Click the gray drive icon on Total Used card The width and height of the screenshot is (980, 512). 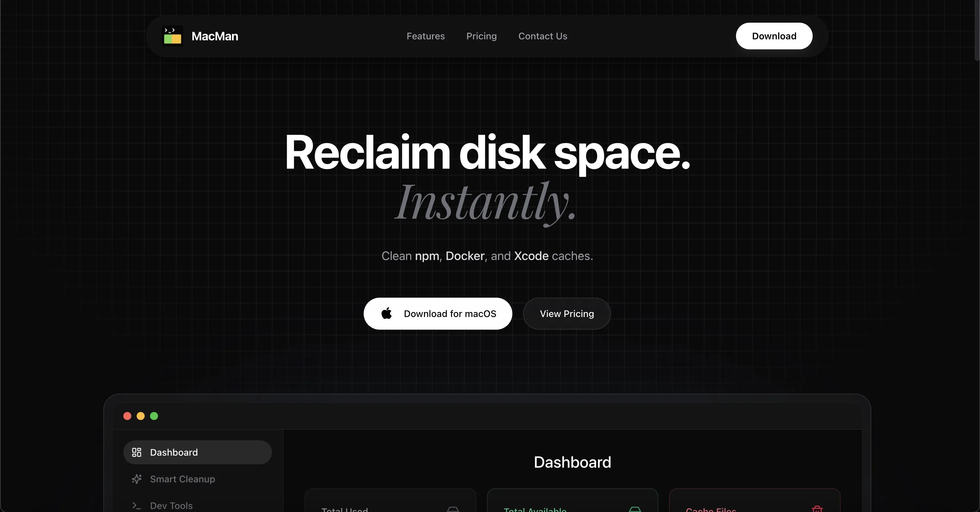[453, 509]
